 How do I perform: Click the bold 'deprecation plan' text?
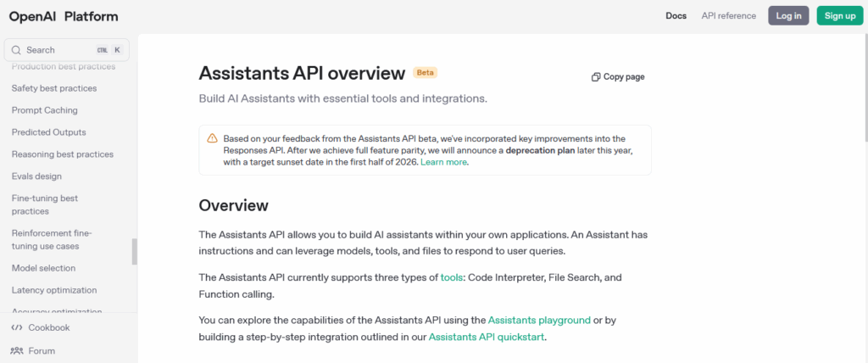pos(540,150)
